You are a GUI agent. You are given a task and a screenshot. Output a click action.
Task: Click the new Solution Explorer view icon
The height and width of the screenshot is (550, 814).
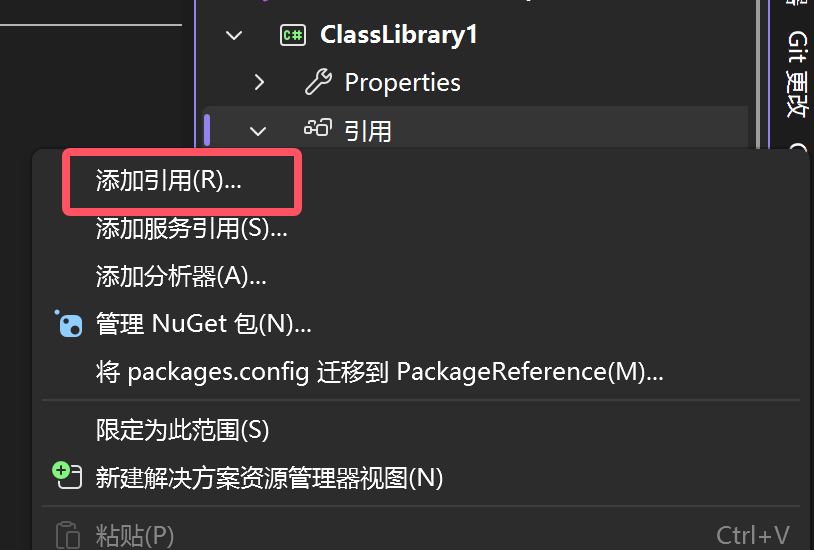67,475
